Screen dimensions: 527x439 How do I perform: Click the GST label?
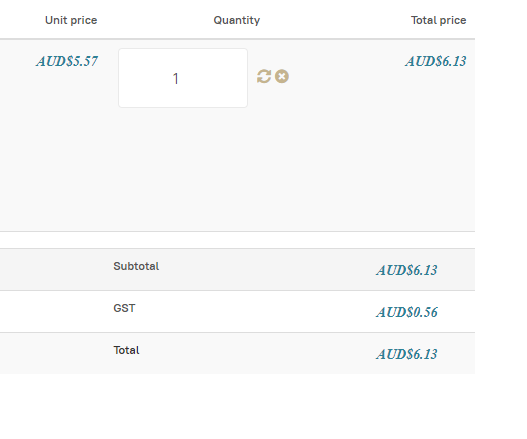point(124,308)
